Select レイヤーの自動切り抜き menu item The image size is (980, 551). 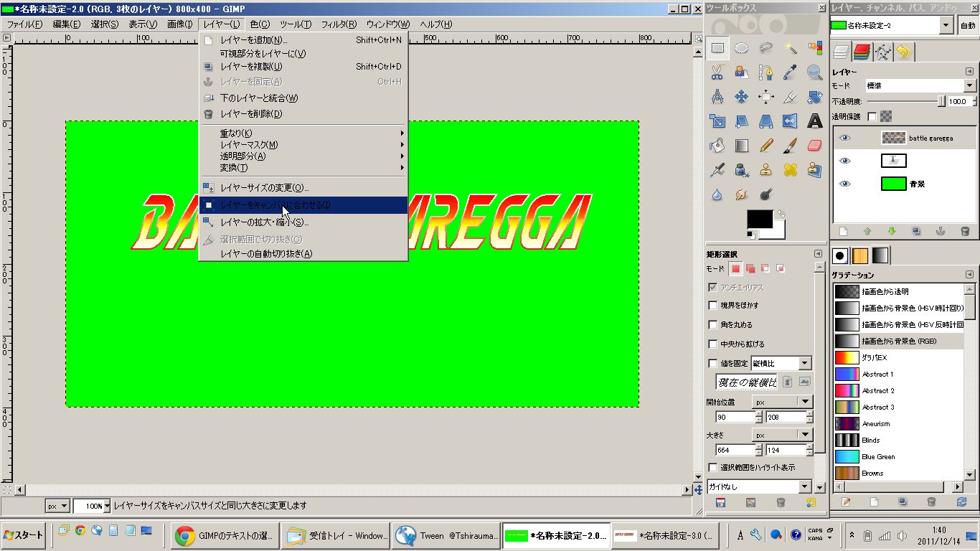pos(303,254)
